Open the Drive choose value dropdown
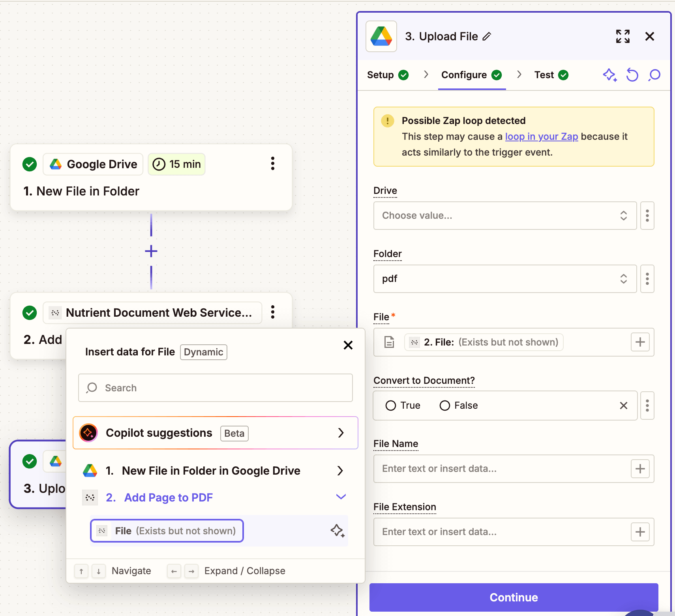The width and height of the screenshot is (675, 616). (504, 216)
